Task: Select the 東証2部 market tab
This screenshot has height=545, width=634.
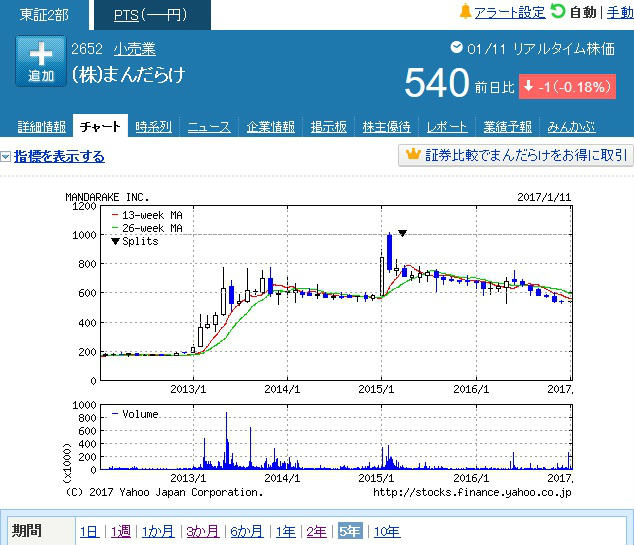Action: (44, 15)
